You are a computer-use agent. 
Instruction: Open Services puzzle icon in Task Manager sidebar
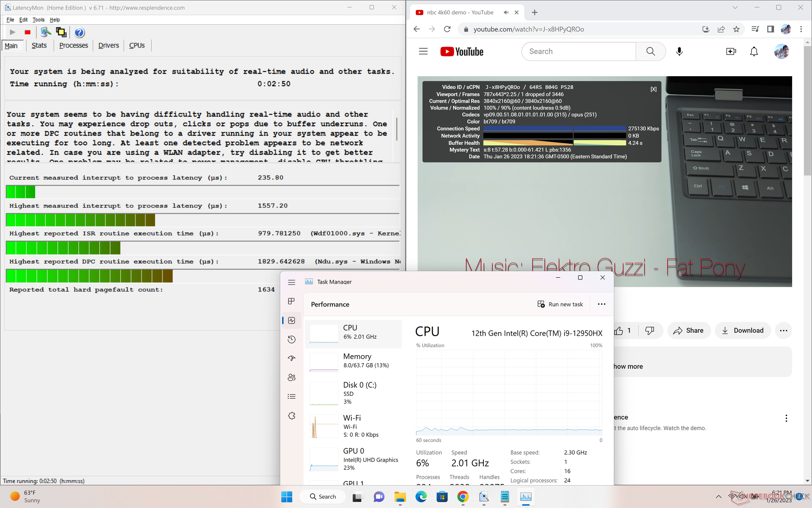291,416
